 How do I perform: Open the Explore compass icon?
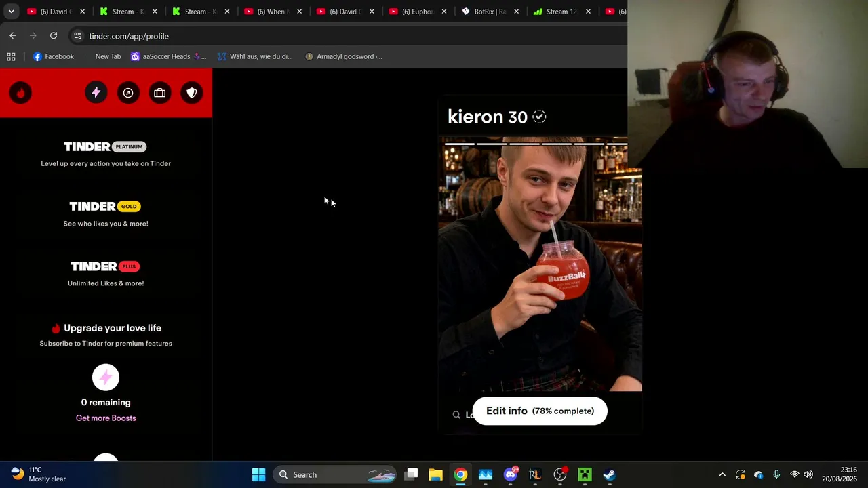pos(128,93)
